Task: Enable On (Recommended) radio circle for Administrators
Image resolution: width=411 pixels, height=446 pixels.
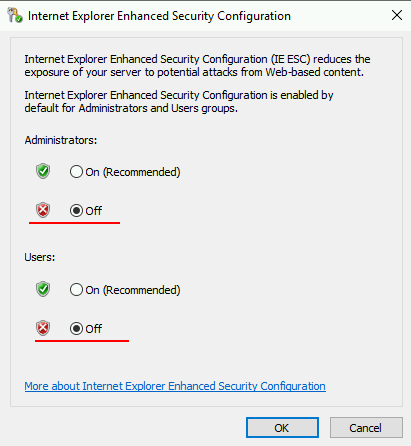Action: click(76, 172)
